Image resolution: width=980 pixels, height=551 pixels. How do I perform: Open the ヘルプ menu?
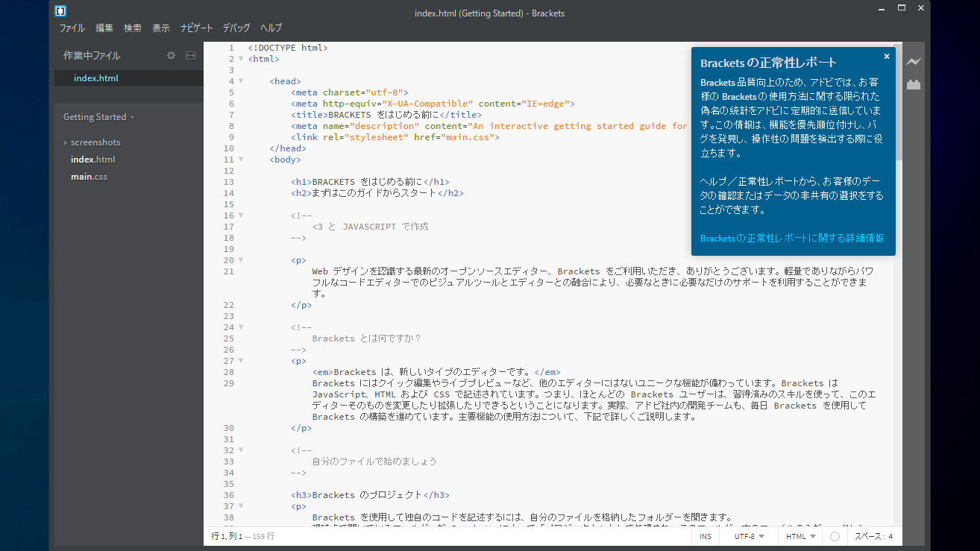[271, 28]
